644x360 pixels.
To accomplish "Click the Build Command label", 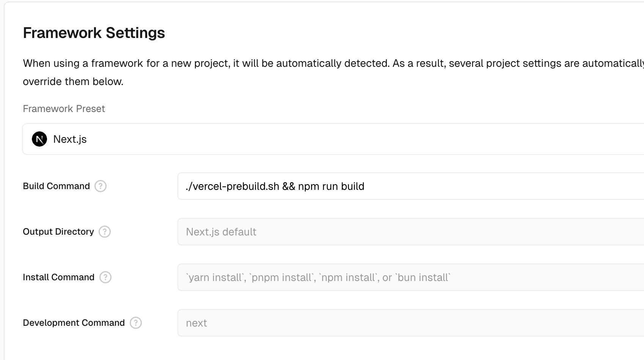I will click(56, 186).
